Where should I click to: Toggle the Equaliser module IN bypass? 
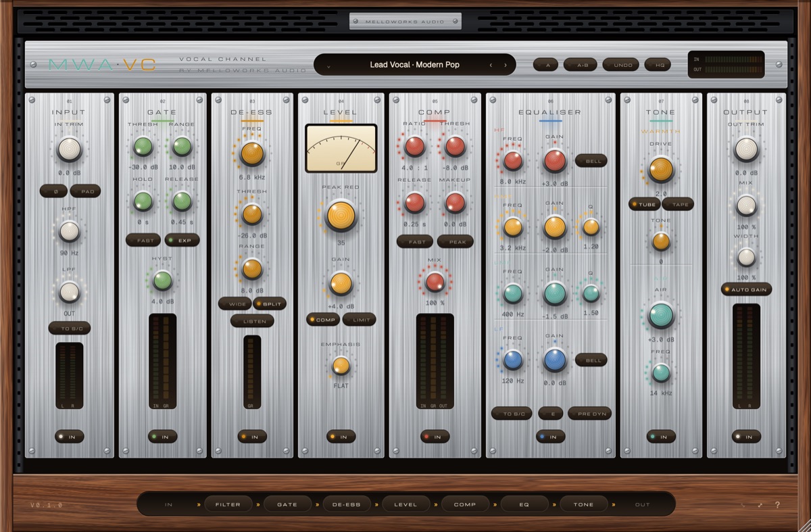pos(551,437)
